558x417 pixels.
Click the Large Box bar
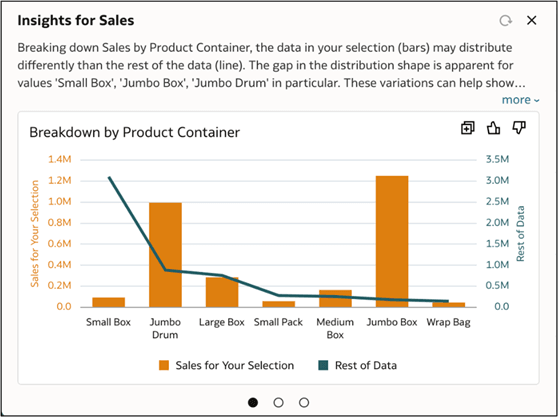tap(222, 292)
